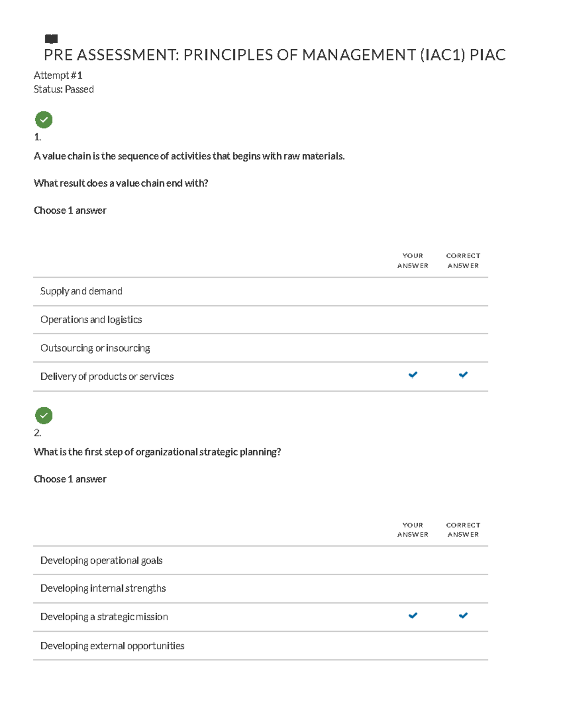This screenshot has width=563, height=728.
Task: Click Correct Answer checkmark for strategic mission
Action: (x=463, y=615)
